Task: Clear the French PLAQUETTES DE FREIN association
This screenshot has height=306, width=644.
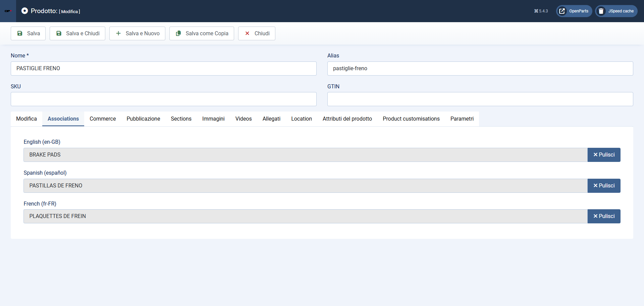Action: 604,216
